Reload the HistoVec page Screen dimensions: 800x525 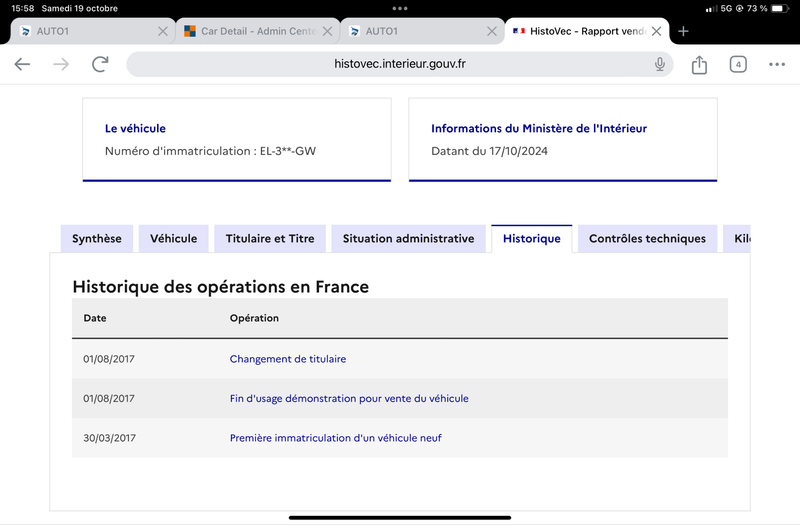tap(100, 64)
